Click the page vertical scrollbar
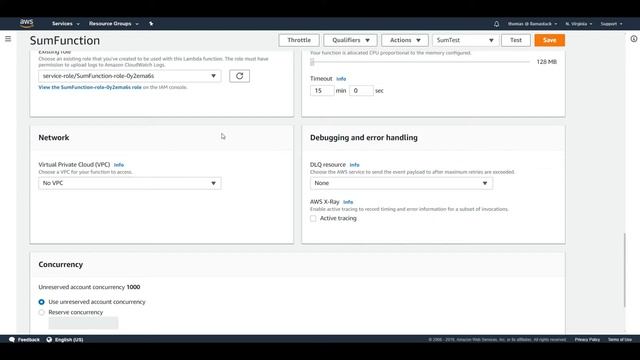 click(624, 270)
